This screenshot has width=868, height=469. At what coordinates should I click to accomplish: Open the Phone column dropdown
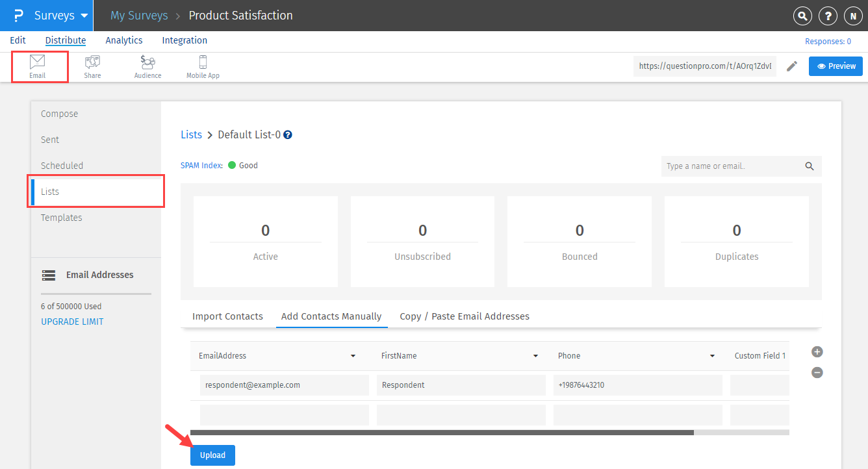(x=712, y=356)
